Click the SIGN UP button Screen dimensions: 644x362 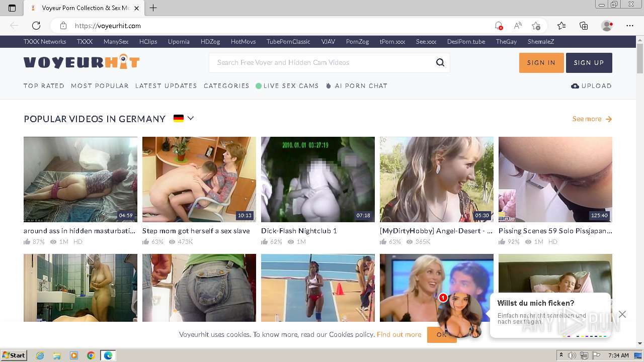[589, 63]
